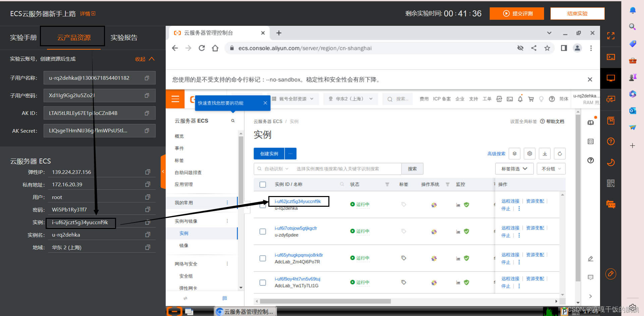Search the ECS sidebar menu

click(233, 121)
